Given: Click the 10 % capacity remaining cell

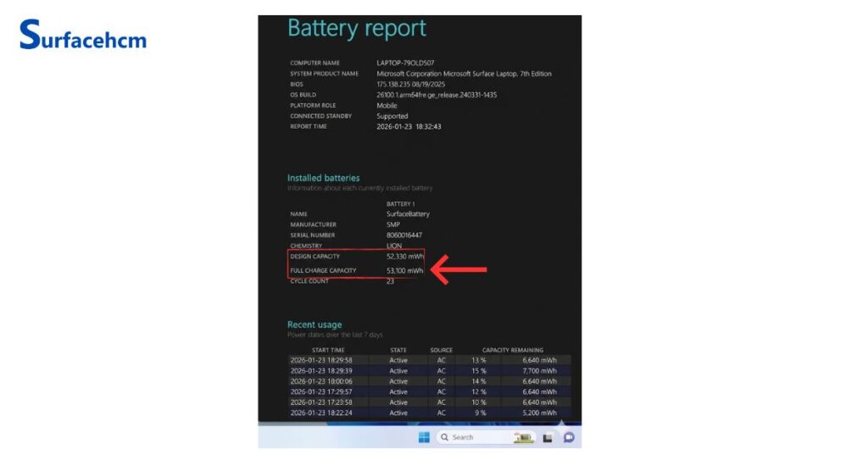Looking at the screenshot, I should pyautogui.click(x=479, y=402).
